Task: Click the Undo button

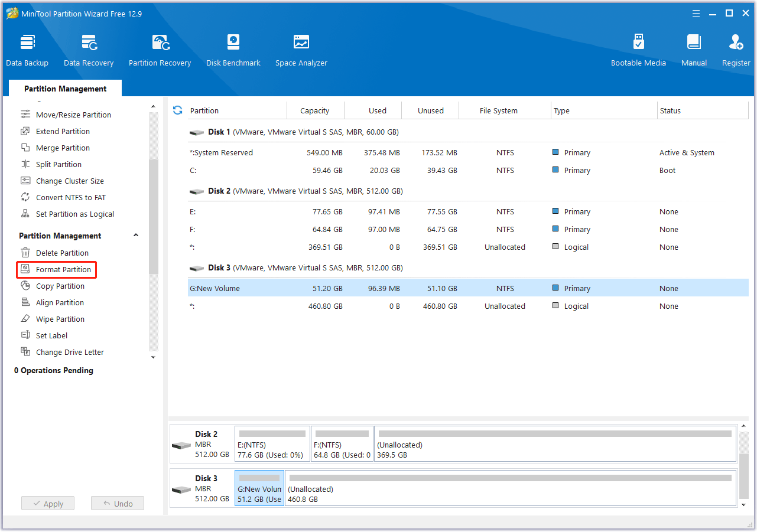Action: [118, 504]
